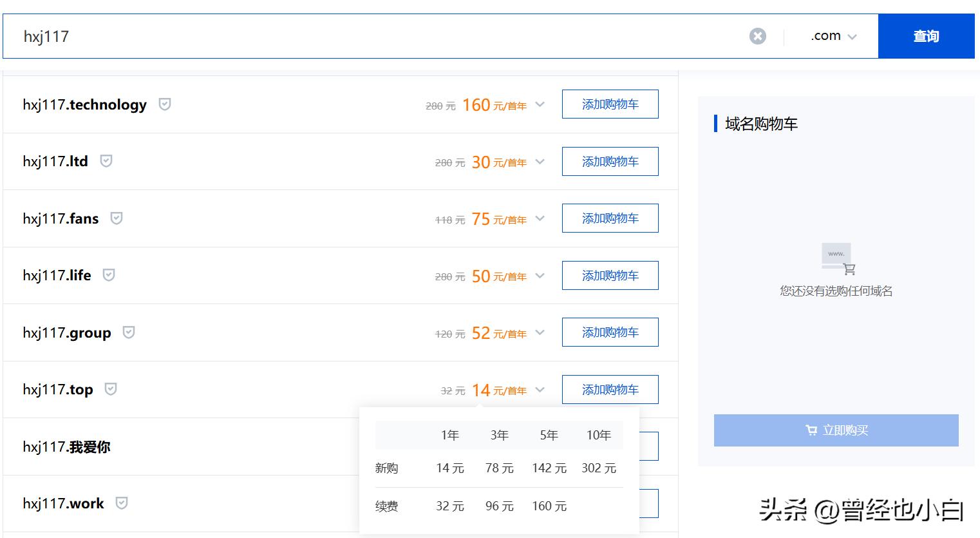Viewport: 980px width, 538px height.
Task: Add hxj117.group to the shopping cart
Action: 610,332
